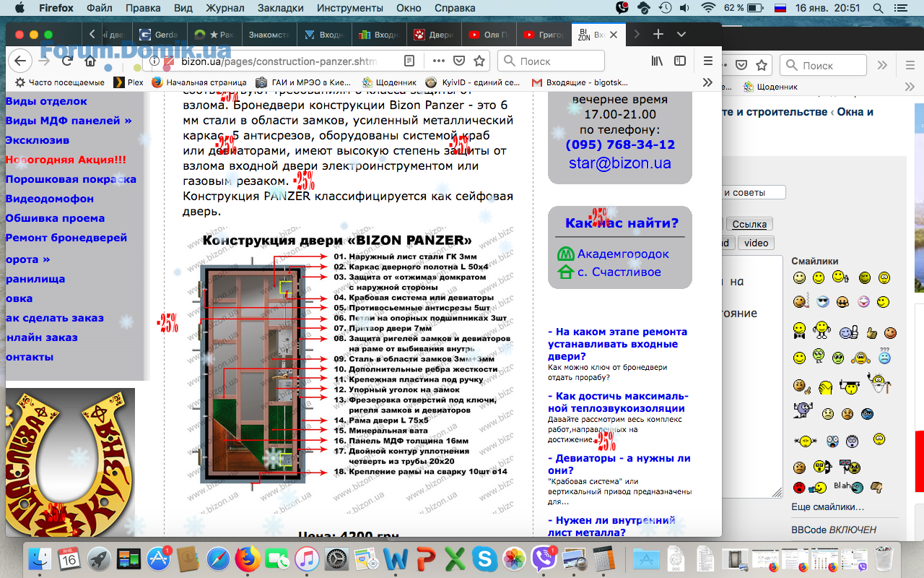This screenshot has width=924, height=578.
Task: Open the Академгородок metro link
Action: (x=623, y=254)
